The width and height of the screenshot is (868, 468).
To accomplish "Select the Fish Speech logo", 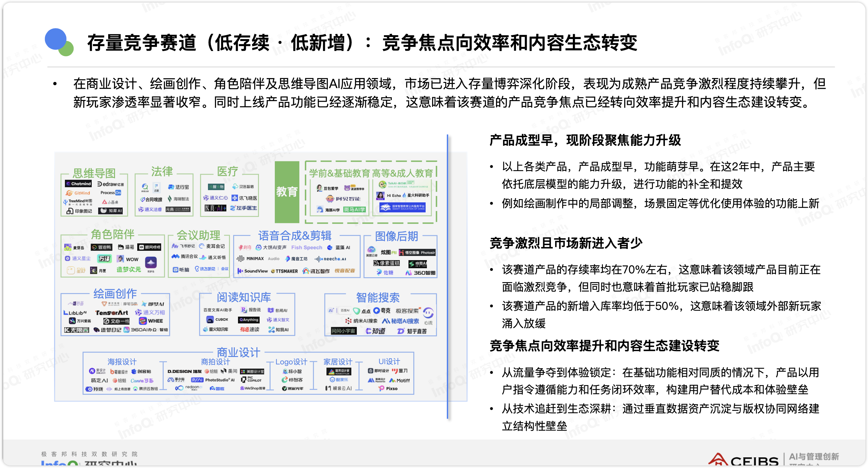I will [306, 247].
